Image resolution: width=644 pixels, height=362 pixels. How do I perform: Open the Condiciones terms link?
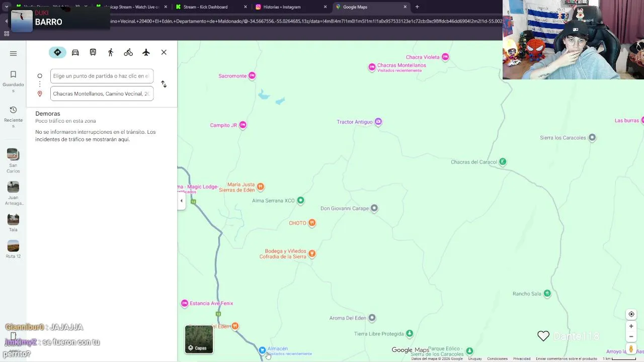pyautogui.click(x=497, y=359)
